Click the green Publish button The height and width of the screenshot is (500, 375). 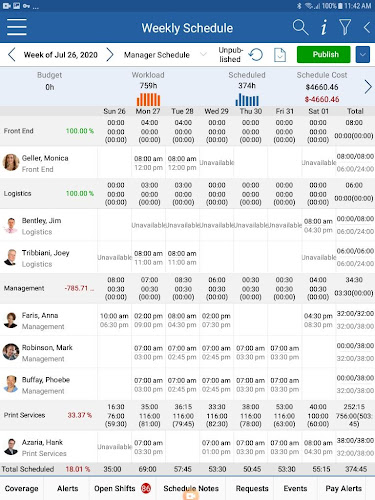324,55
